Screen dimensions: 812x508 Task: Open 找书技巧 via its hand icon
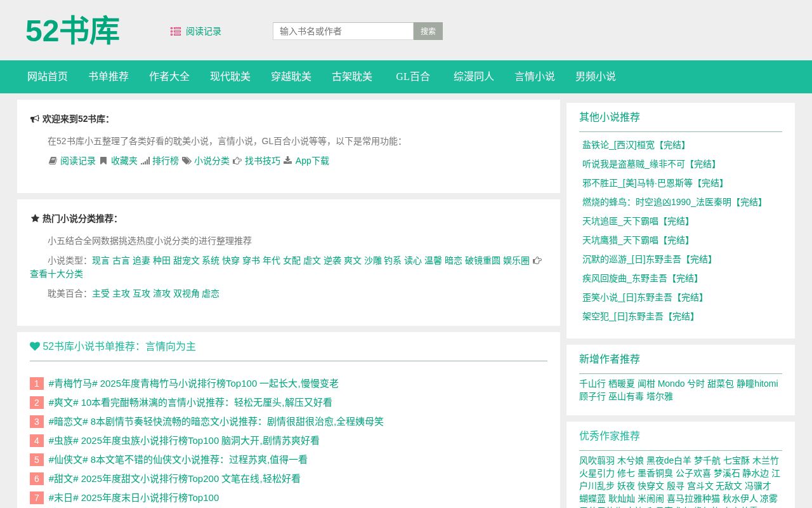point(238,161)
